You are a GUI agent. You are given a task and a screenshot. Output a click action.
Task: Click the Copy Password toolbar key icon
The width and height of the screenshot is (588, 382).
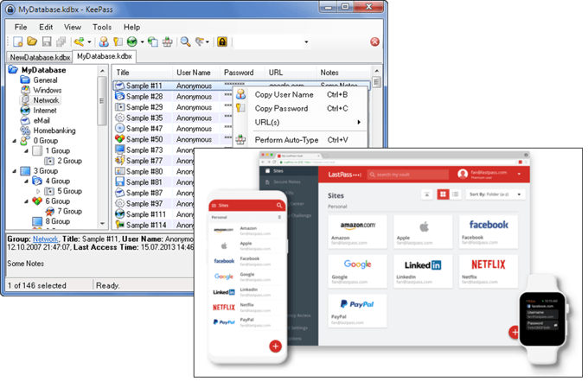coord(118,41)
